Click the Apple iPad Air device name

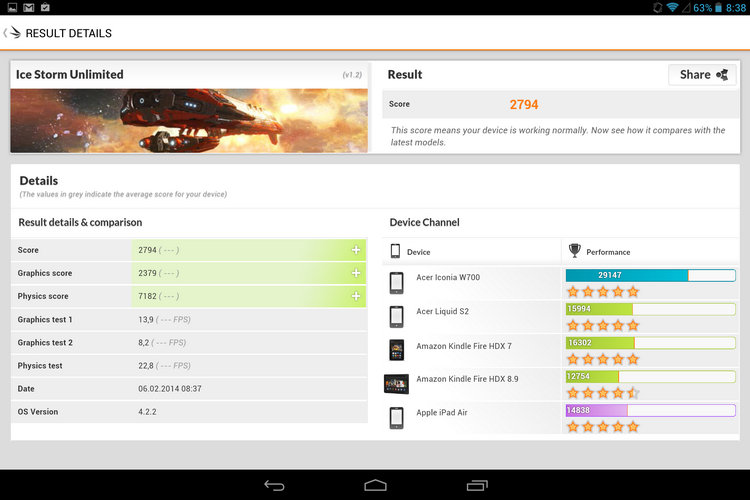coord(441,412)
